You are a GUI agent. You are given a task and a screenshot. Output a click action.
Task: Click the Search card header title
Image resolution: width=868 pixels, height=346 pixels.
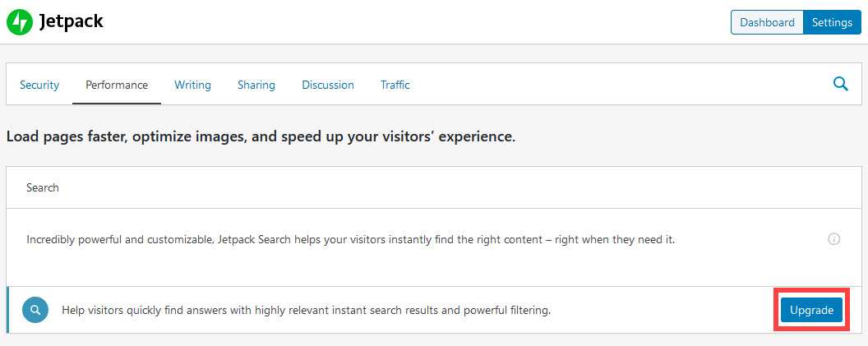(x=43, y=187)
